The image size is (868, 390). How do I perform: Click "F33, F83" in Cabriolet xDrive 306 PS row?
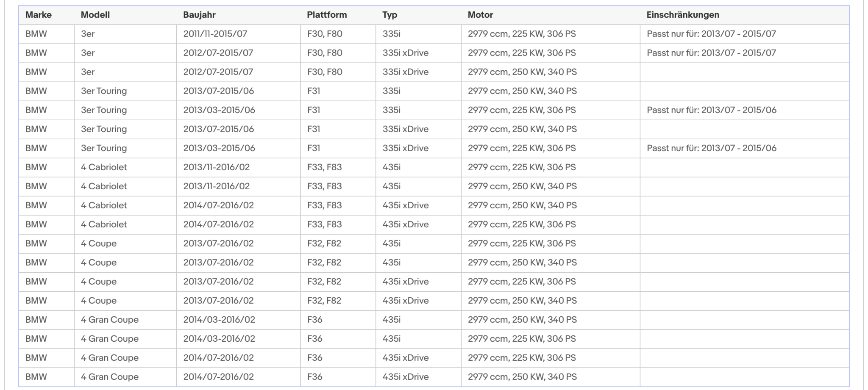coord(324,224)
